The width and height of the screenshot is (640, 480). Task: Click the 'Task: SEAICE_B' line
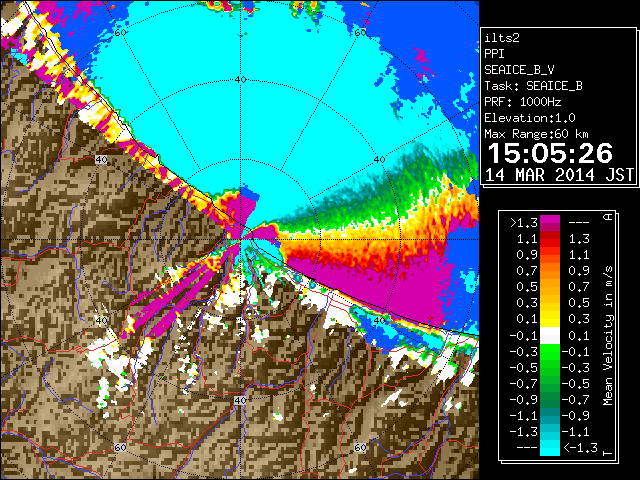[533, 86]
